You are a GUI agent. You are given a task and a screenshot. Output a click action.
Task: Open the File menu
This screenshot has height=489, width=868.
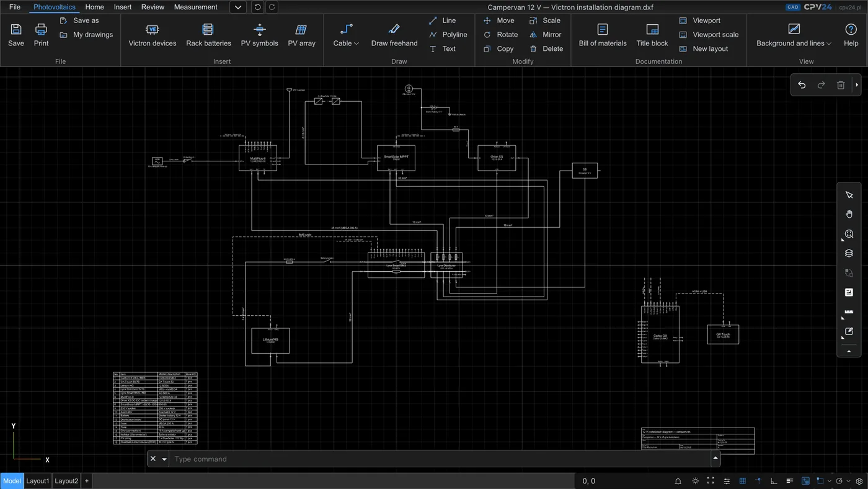click(x=15, y=7)
